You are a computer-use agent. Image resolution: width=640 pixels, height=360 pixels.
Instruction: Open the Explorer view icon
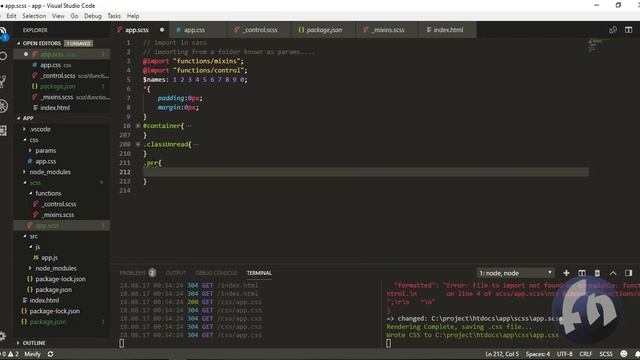(3, 33)
